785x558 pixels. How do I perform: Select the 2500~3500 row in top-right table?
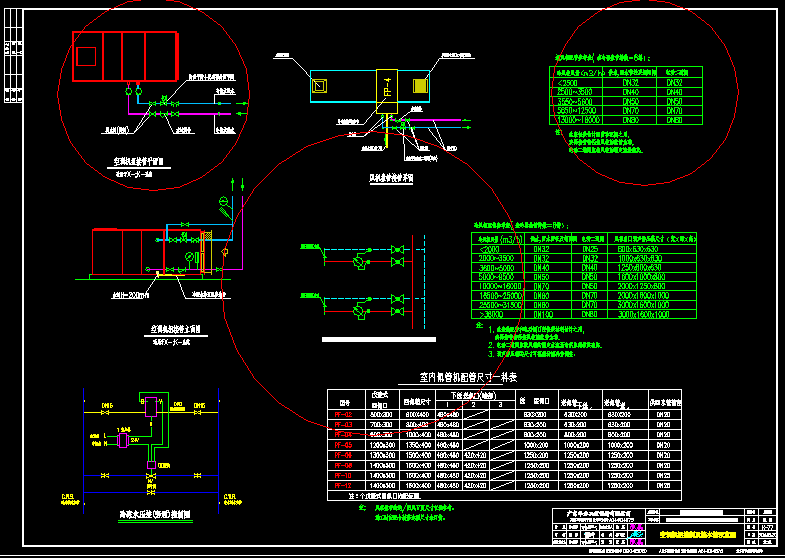point(627,93)
